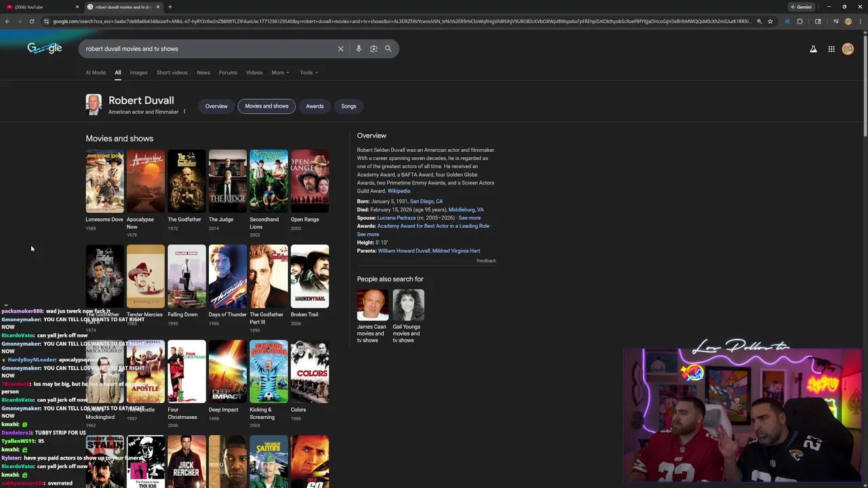This screenshot has width=868, height=488.
Task: Select the Short videos search tab
Action: 172,73
